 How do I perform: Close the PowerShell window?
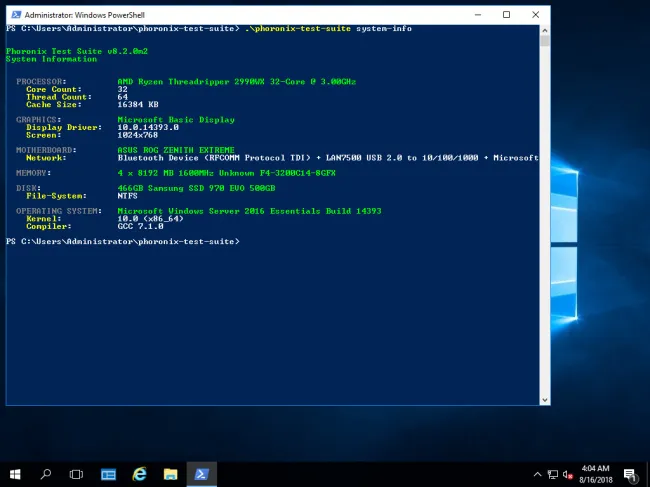coord(536,15)
